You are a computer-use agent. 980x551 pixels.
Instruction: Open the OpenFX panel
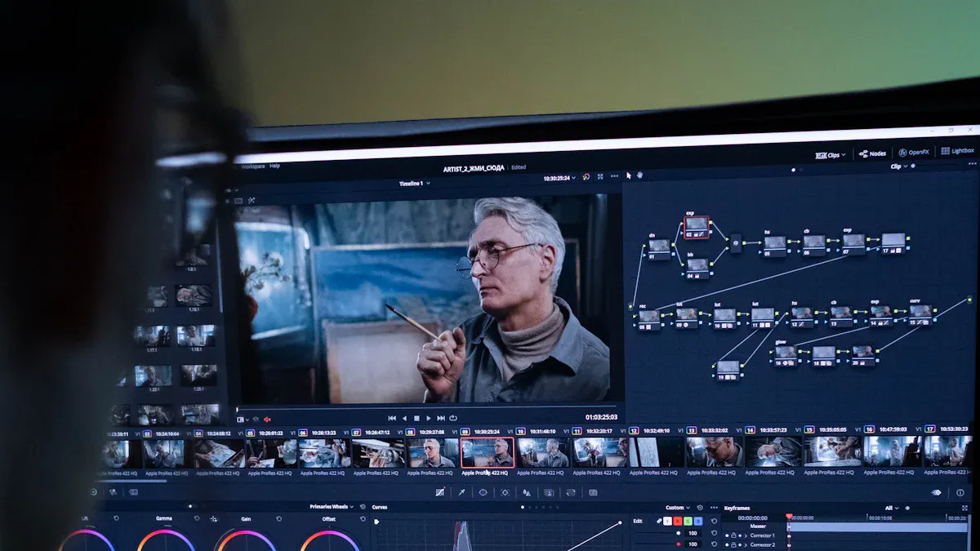coord(914,153)
